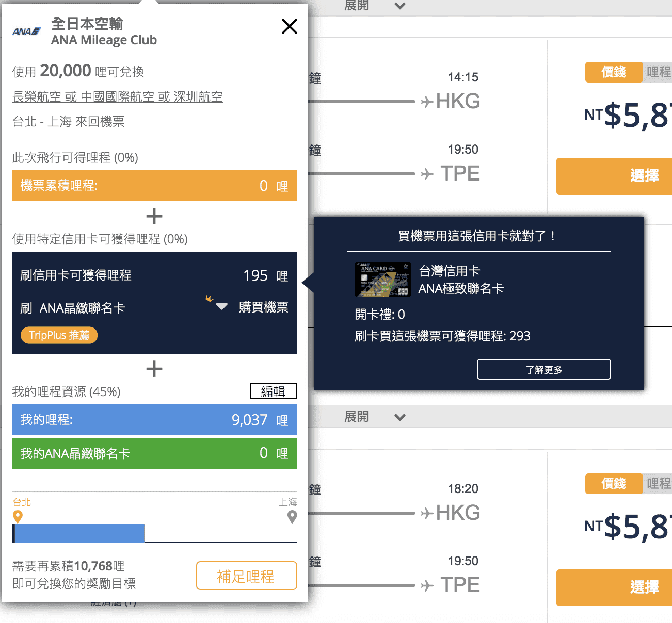This screenshot has width=672, height=623.
Task: Select 購買機票 purchase type option
Action: tap(263, 307)
